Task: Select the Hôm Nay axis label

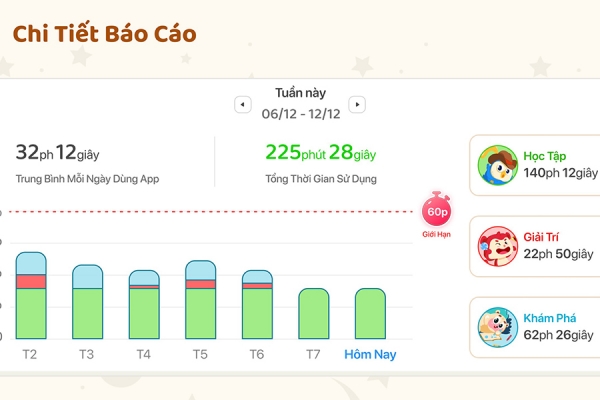Action: click(x=370, y=354)
